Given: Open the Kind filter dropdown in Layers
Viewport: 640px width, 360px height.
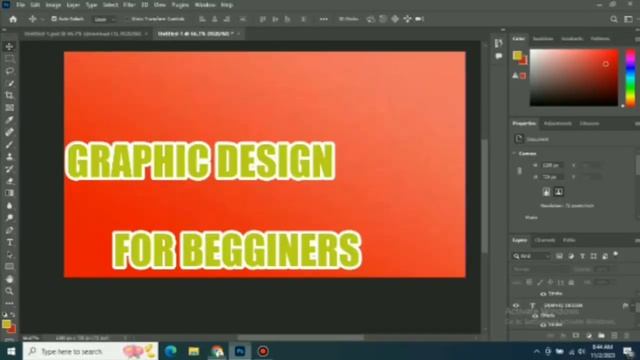Looking at the screenshot, I should [532, 256].
